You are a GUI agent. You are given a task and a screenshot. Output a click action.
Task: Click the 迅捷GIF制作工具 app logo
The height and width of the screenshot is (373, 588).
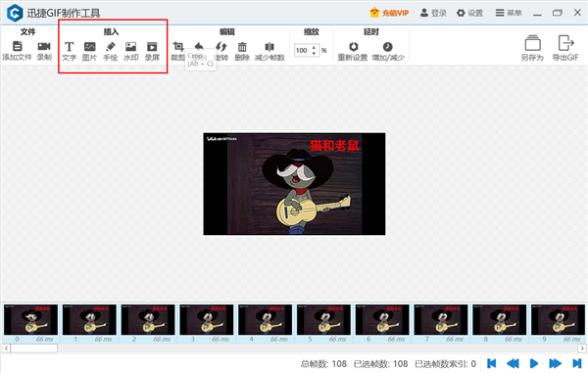point(15,13)
